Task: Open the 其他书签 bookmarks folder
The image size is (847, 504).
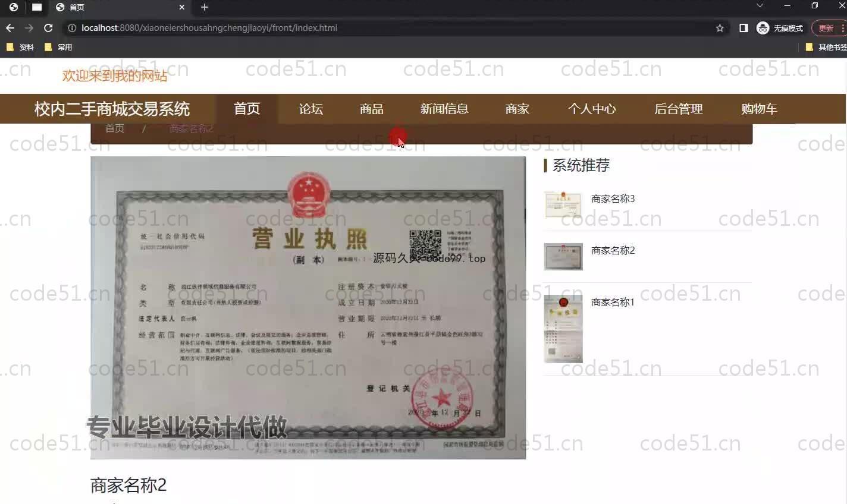Action: pyautogui.click(x=826, y=47)
